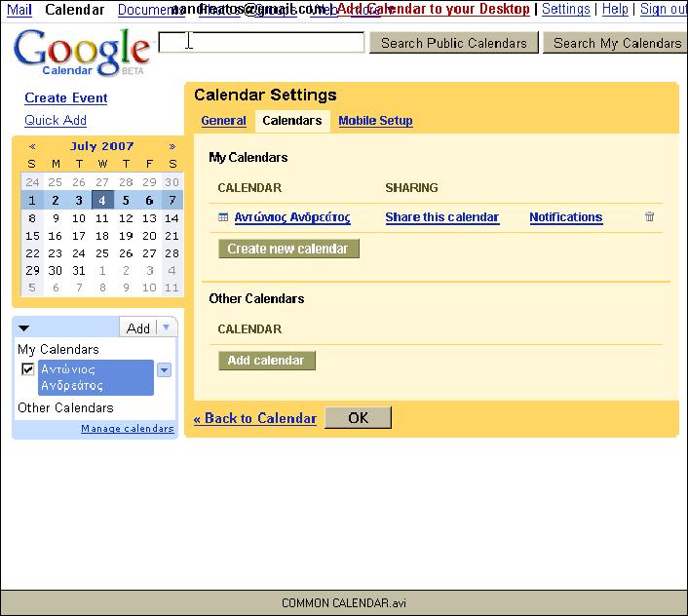
Task: Click Search My Calendars button
Action: click(x=616, y=43)
